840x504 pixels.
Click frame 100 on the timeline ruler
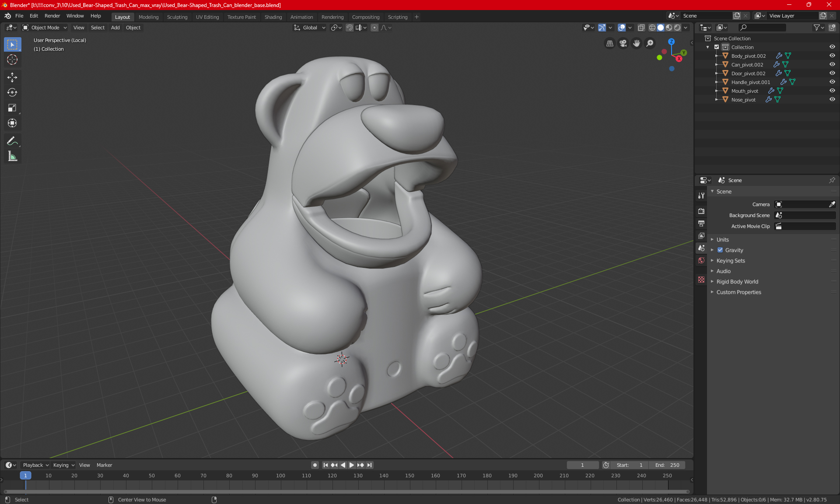coord(280,476)
